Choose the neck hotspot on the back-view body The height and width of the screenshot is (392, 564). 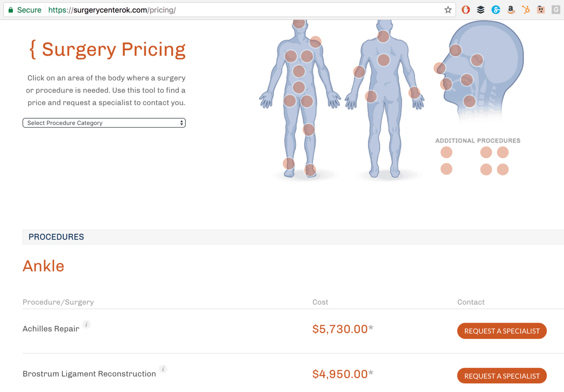tap(383, 36)
